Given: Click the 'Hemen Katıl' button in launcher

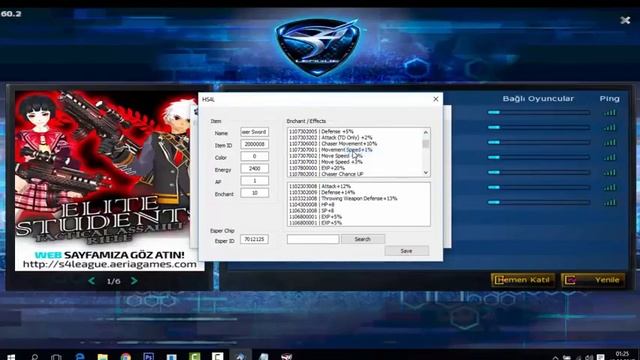Looking at the screenshot, I should coord(523,280).
